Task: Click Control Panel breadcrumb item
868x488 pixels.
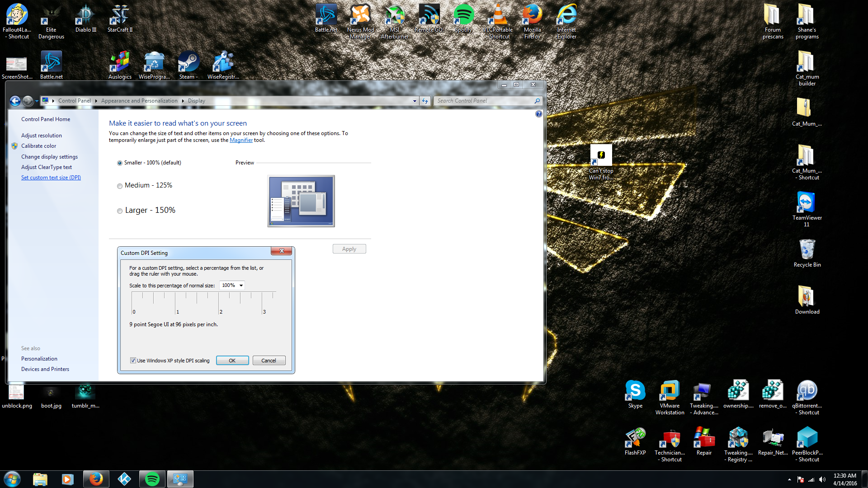Action: tap(74, 101)
